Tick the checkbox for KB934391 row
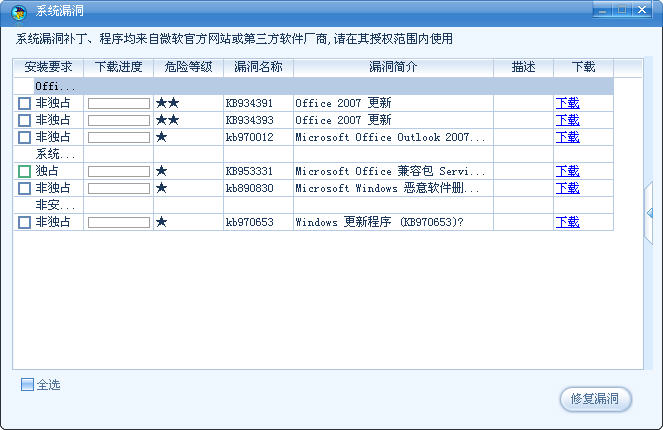 [25, 103]
